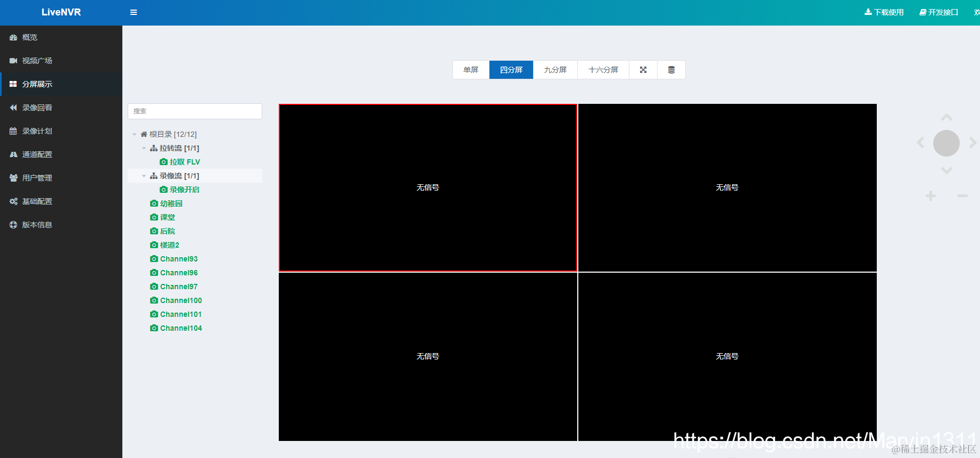Click the 下载使用 download link
980x458 pixels.
click(x=884, y=12)
